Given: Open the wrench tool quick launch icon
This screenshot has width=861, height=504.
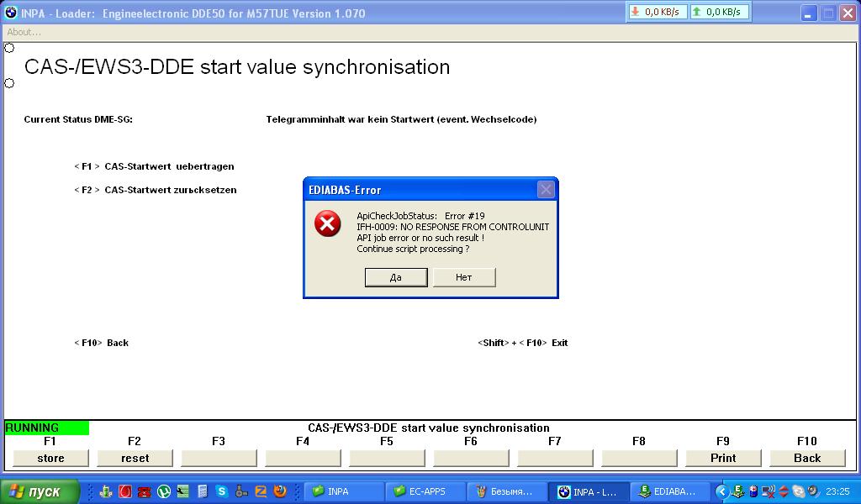Looking at the screenshot, I should pyautogui.click(x=182, y=491).
